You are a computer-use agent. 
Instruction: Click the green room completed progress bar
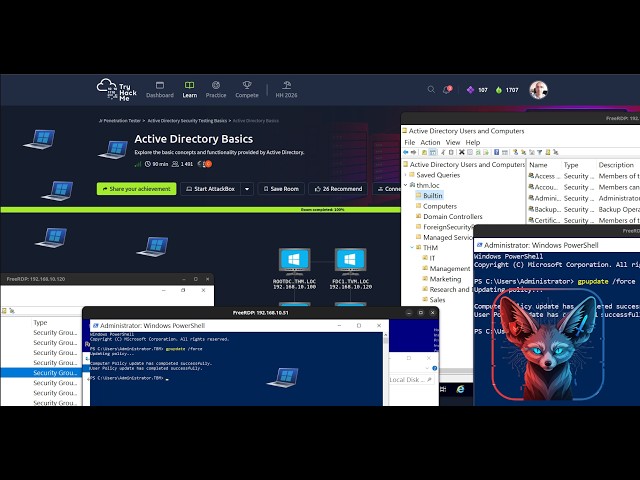coord(200,210)
